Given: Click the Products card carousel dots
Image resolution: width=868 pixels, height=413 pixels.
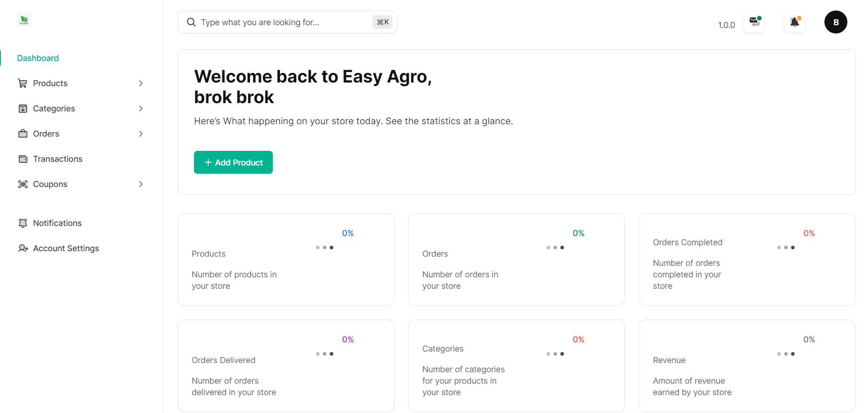Looking at the screenshot, I should [325, 248].
